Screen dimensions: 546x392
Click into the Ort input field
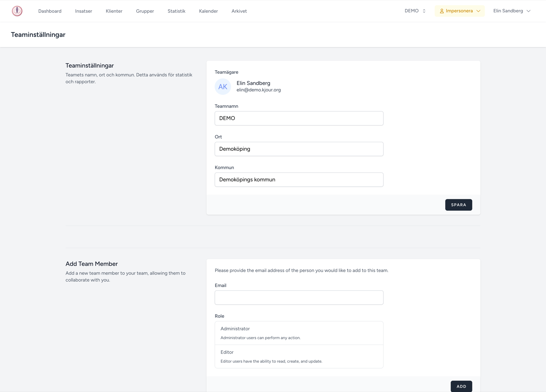(299, 149)
